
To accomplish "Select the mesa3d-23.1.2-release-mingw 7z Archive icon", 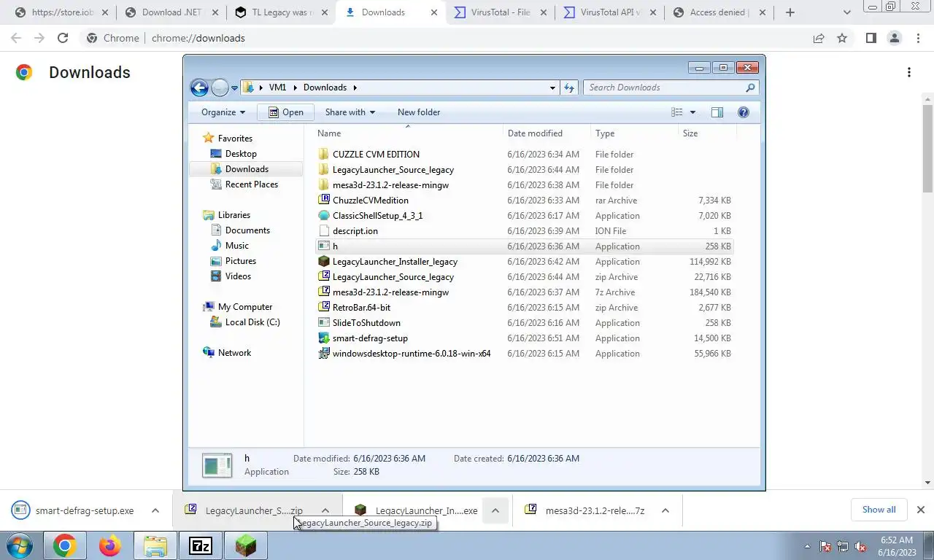I will (x=324, y=292).
